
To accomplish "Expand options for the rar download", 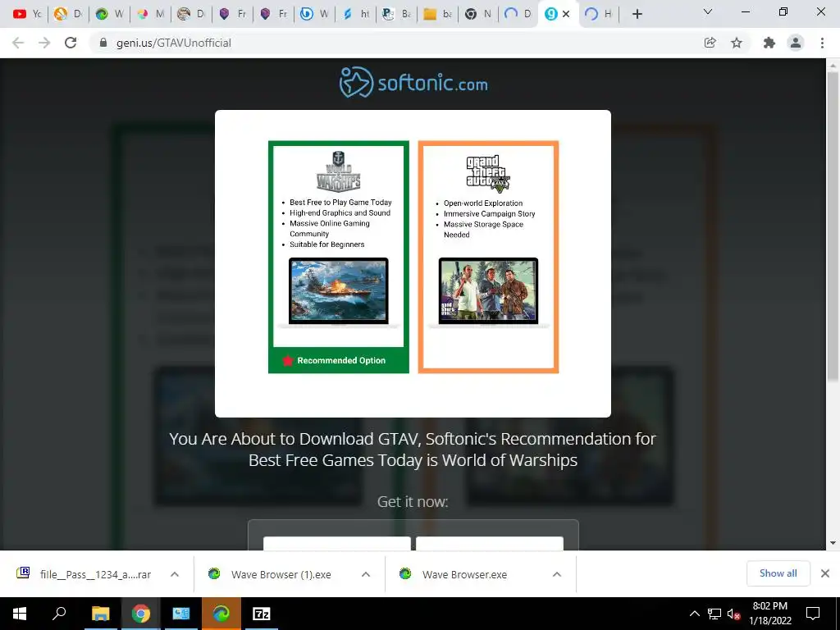I will [x=175, y=574].
